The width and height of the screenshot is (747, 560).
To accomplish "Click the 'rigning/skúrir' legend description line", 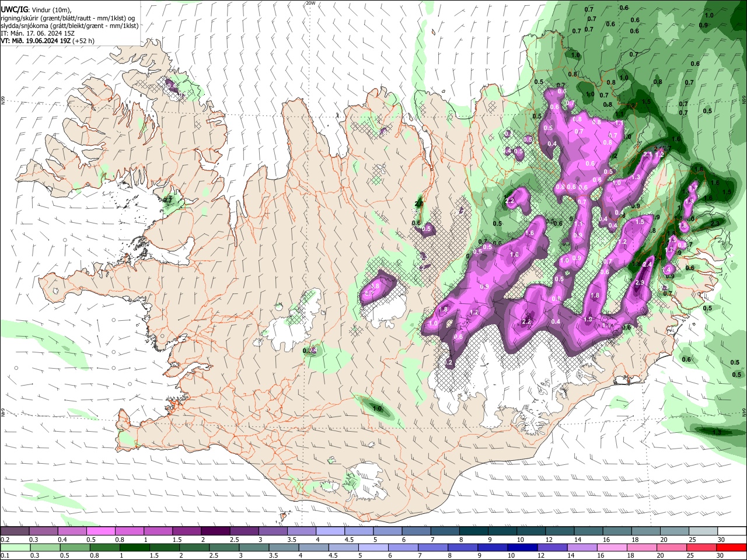I will coord(68,18).
